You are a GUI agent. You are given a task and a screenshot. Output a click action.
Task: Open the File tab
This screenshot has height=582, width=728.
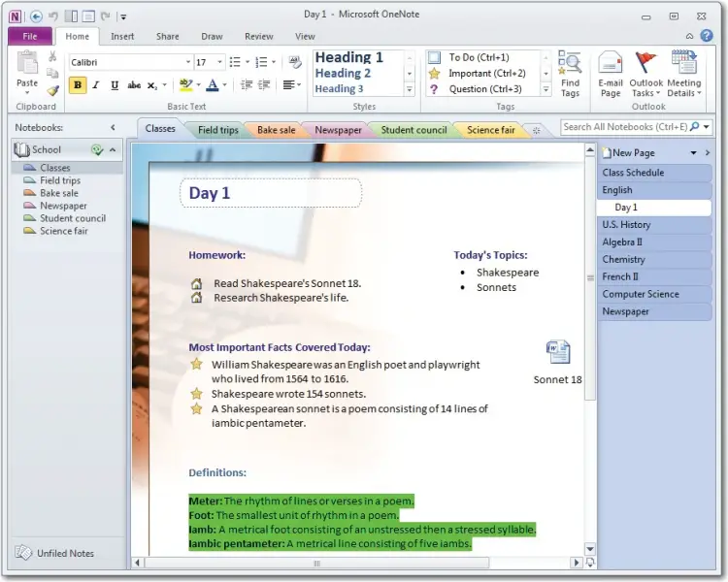point(30,36)
